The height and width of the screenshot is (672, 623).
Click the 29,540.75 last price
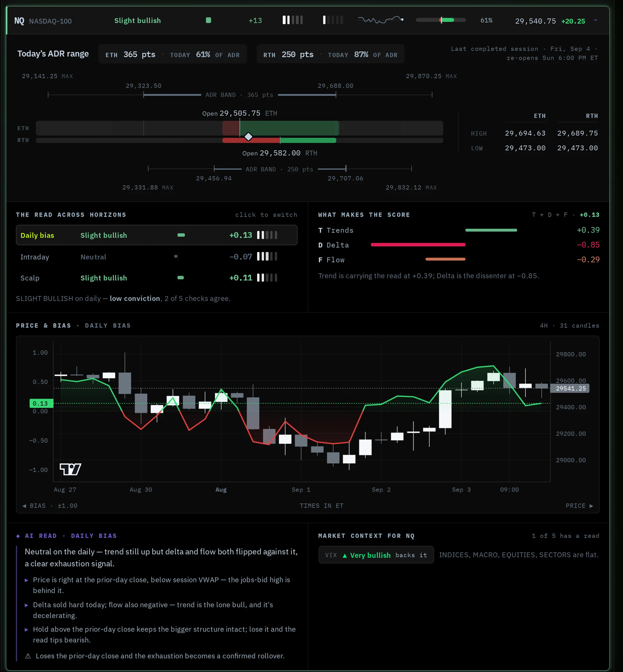[x=535, y=21]
